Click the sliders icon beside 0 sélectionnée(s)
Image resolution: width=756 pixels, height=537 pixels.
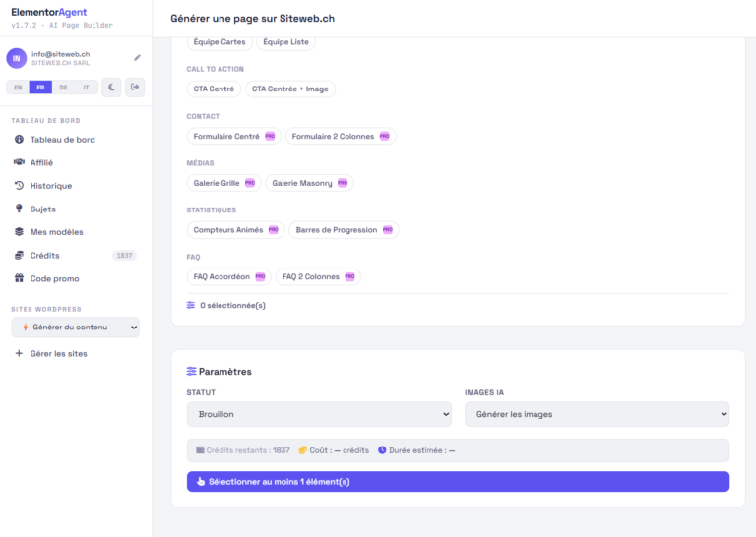point(191,305)
